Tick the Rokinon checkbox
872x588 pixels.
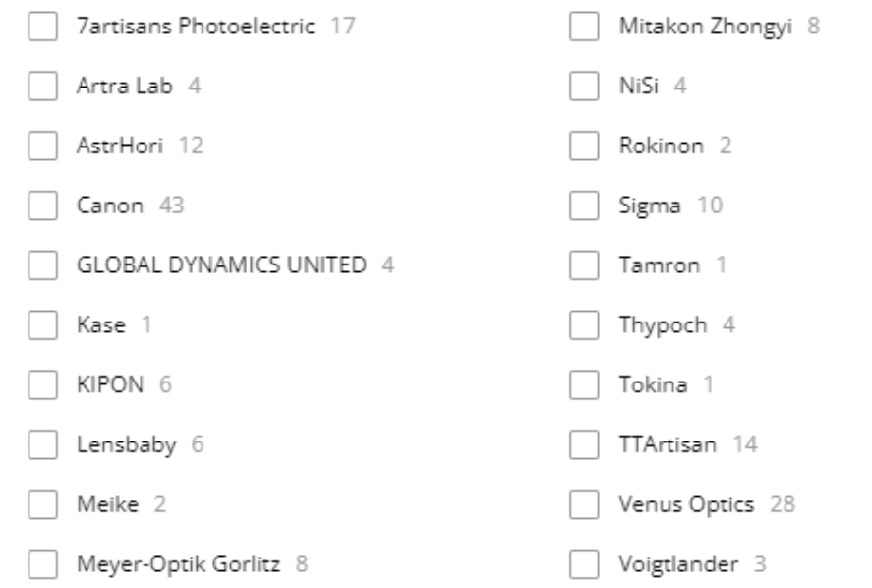[x=585, y=146]
